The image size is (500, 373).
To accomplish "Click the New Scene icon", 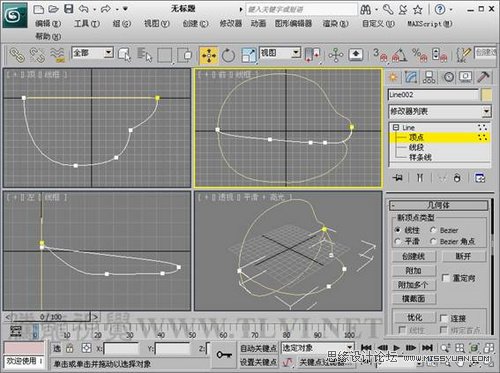I will (x=39, y=9).
